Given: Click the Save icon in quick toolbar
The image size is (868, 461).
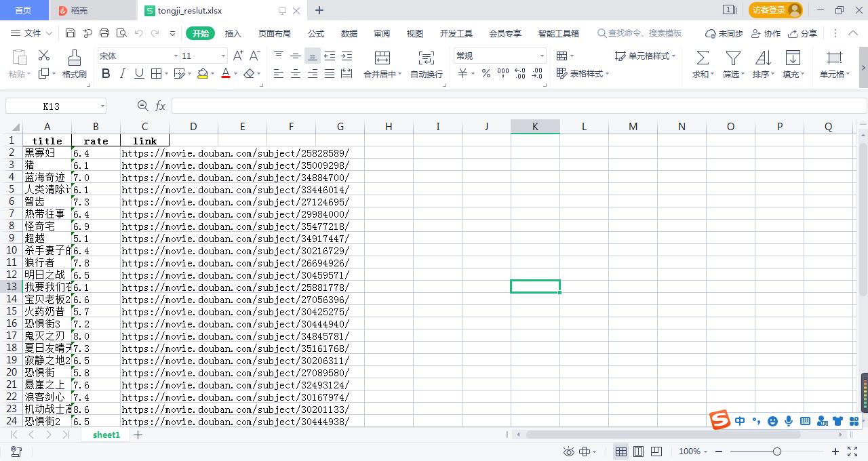Looking at the screenshot, I should (71, 33).
